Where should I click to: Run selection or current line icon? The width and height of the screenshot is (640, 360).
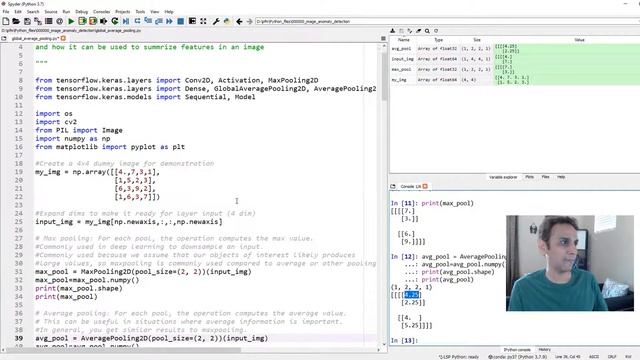click(104, 21)
